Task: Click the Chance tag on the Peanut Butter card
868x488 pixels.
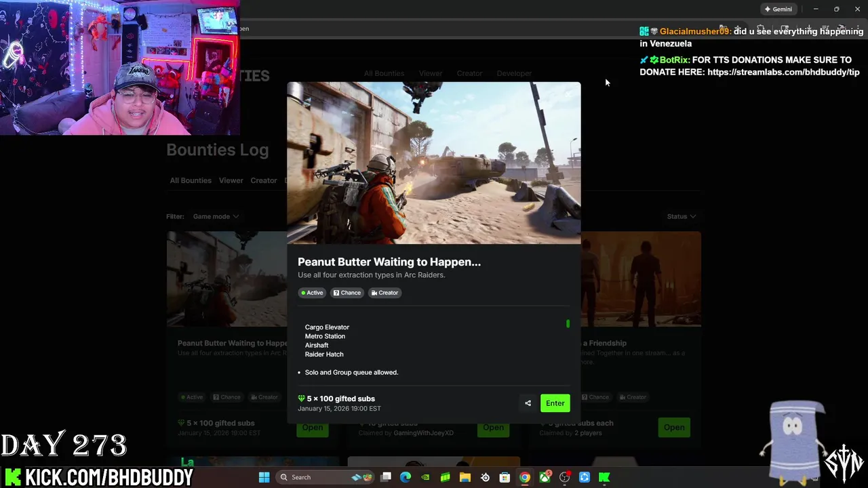Action: click(x=226, y=397)
